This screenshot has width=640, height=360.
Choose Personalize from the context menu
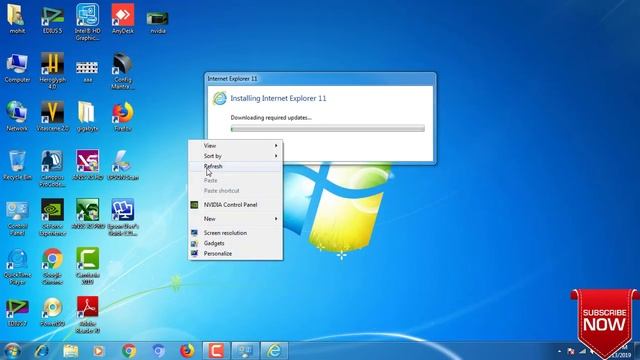click(x=236, y=253)
